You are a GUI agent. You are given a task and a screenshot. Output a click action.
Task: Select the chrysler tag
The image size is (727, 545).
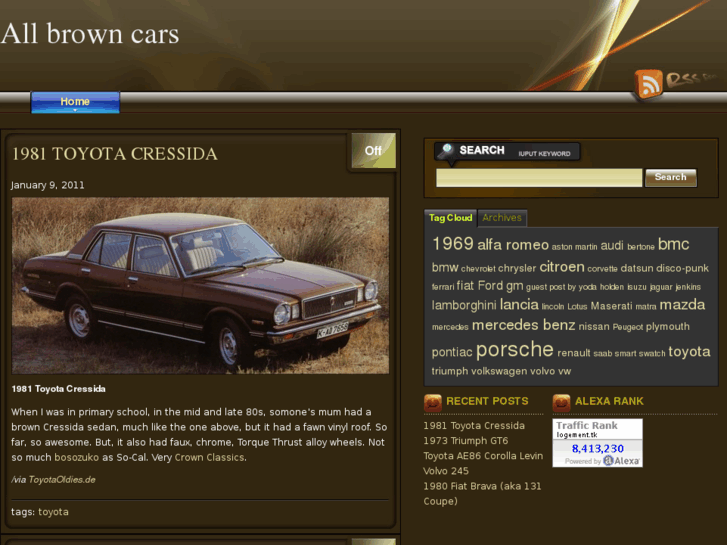[x=517, y=268]
